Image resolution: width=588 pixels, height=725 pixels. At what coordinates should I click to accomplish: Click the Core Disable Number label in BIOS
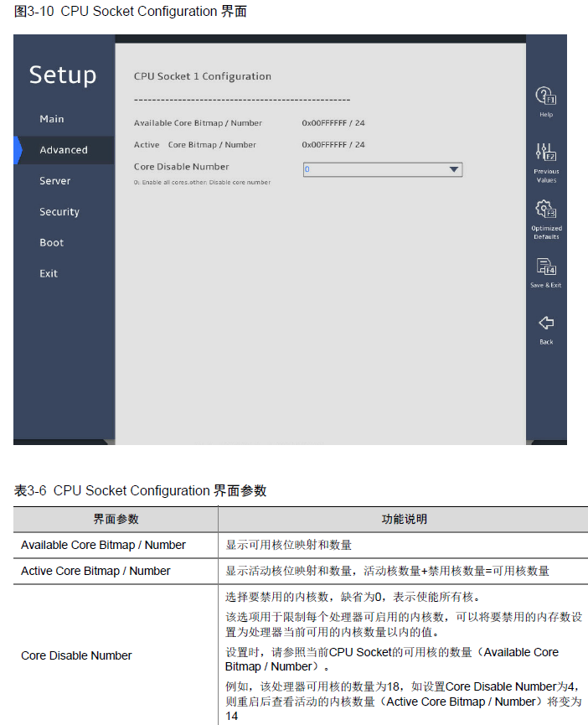(x=181, y=167)
